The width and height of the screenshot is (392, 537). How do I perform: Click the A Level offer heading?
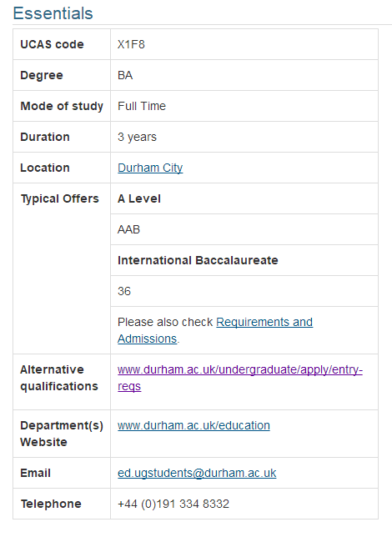coord(138,198)
